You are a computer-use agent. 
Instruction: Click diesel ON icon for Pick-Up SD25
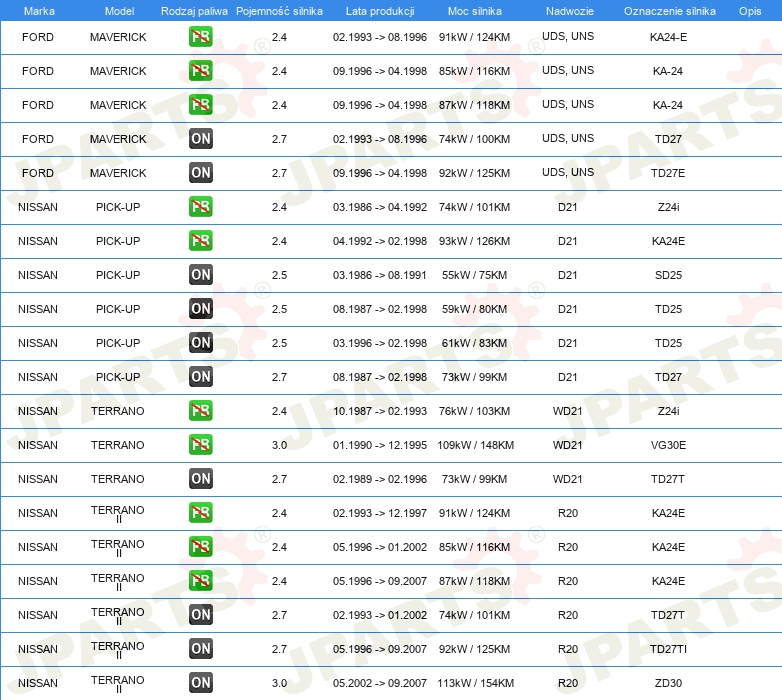[200, 275]
